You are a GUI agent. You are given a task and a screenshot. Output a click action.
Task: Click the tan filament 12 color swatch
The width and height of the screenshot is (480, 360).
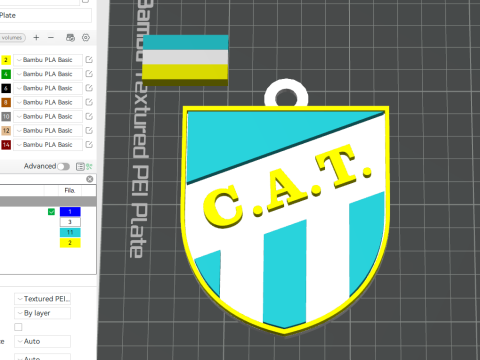pos(6,131)
